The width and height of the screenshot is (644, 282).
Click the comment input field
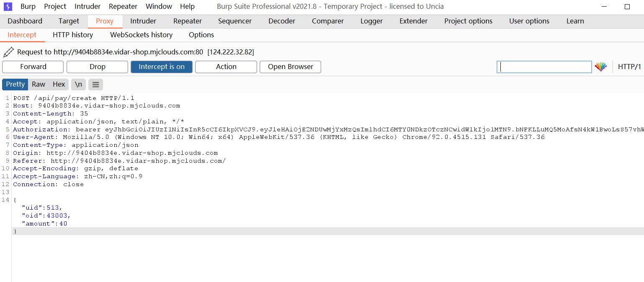544,67
